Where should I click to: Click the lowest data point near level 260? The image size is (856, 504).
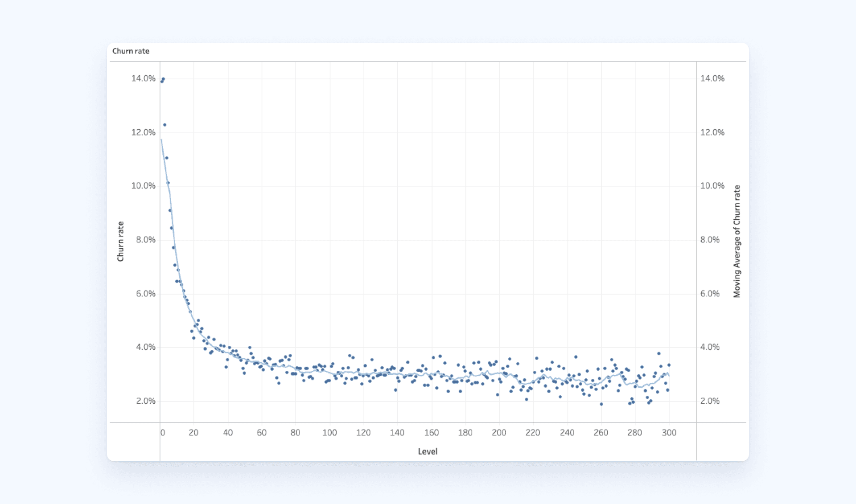[x=601, y=404]
